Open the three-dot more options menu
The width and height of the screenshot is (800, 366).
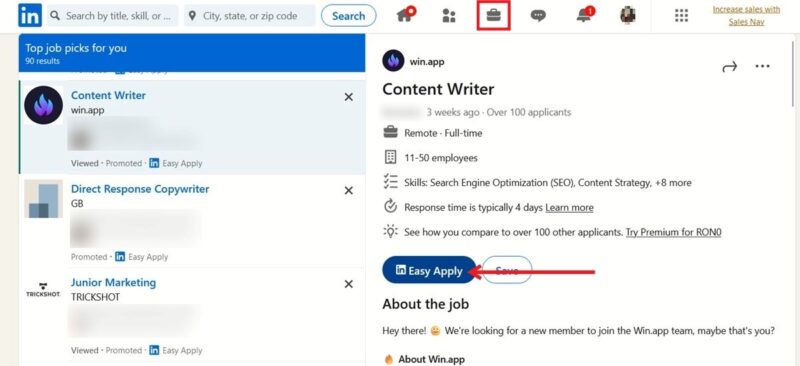[x=762, y=66]
